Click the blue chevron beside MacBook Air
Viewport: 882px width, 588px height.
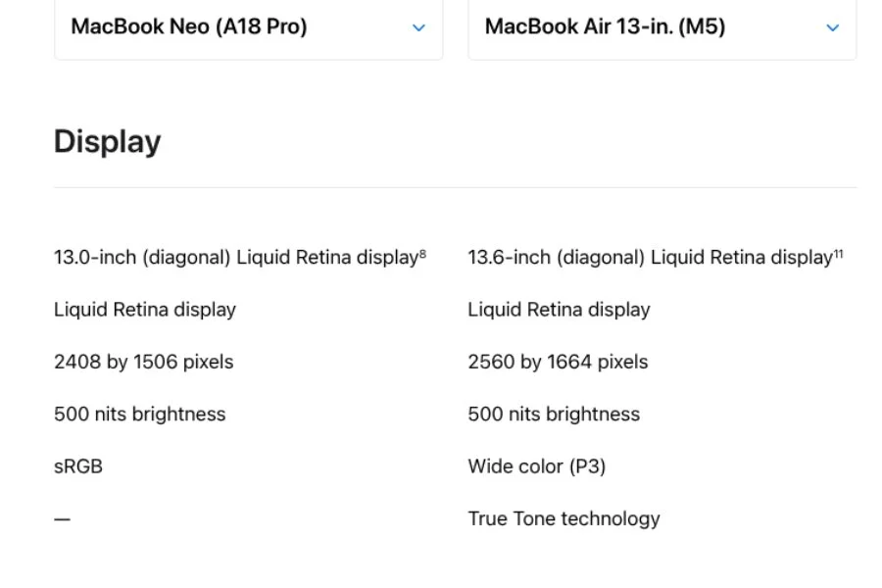pos(832,27)
